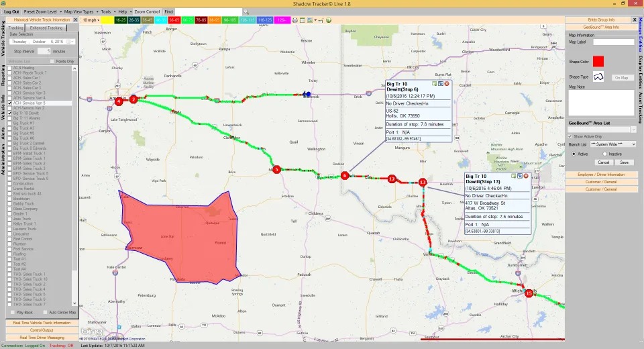644x349 pixels.
Task: Uncheck Big Tr 10 Dewitt vehicle
Action: tap(10, 113)
